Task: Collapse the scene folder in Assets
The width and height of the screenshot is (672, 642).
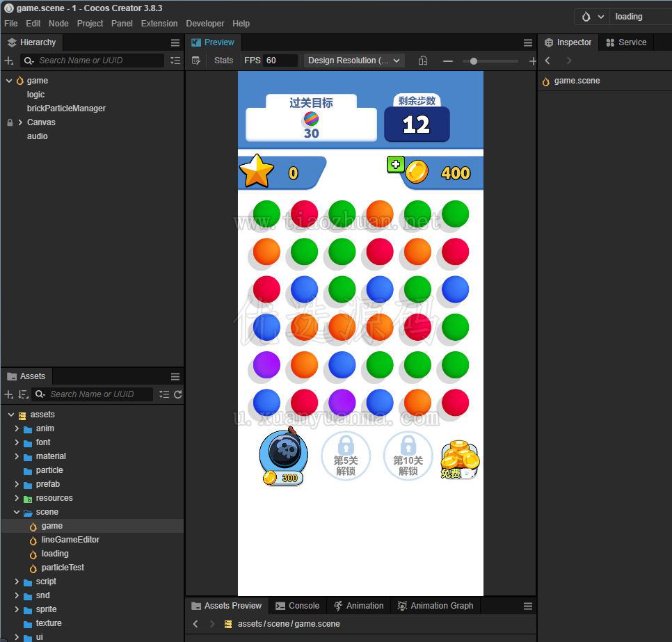Action: (17, 512)
